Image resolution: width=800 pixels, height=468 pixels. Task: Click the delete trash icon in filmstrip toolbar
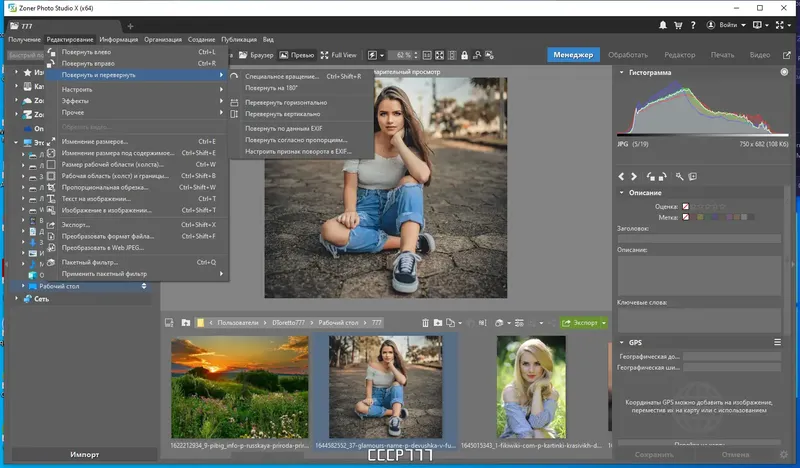click(425, 323)
